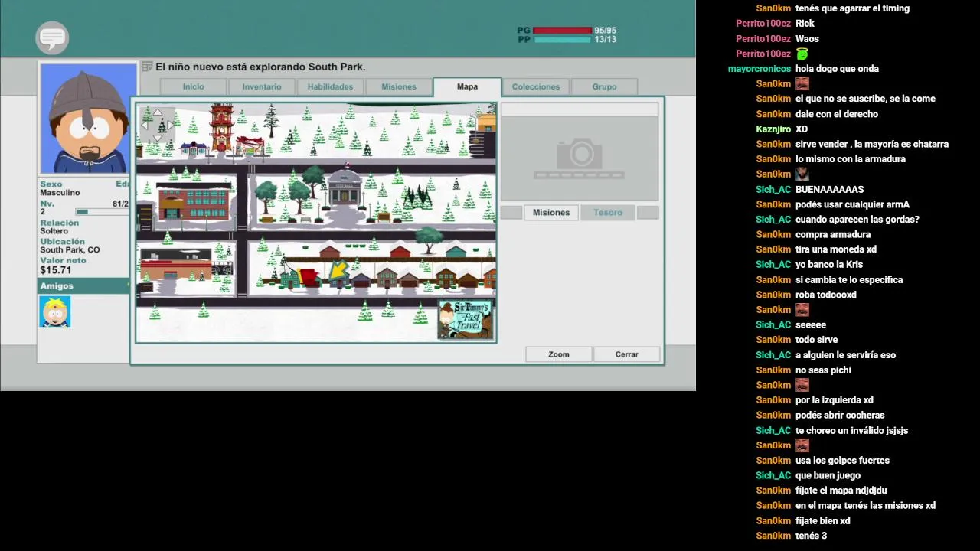
Task: Click the 'Masculino' value under Sexo
Action: click(60, 193)
